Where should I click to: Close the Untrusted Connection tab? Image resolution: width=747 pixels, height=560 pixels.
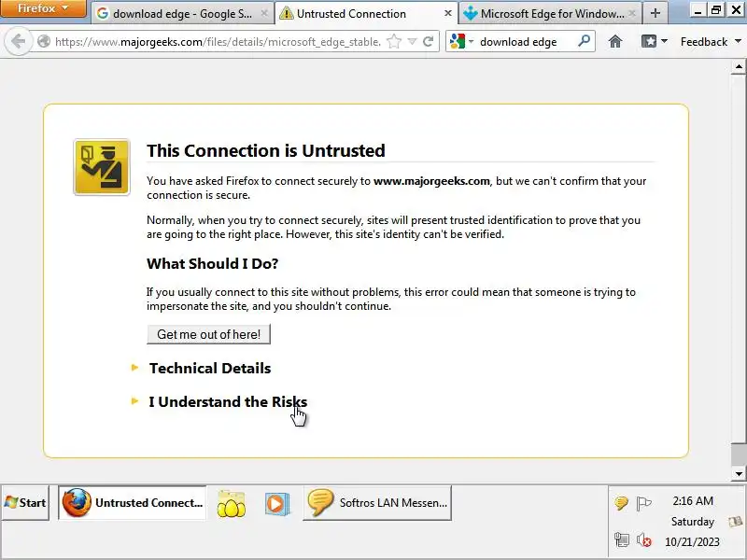tap(448, 13)
